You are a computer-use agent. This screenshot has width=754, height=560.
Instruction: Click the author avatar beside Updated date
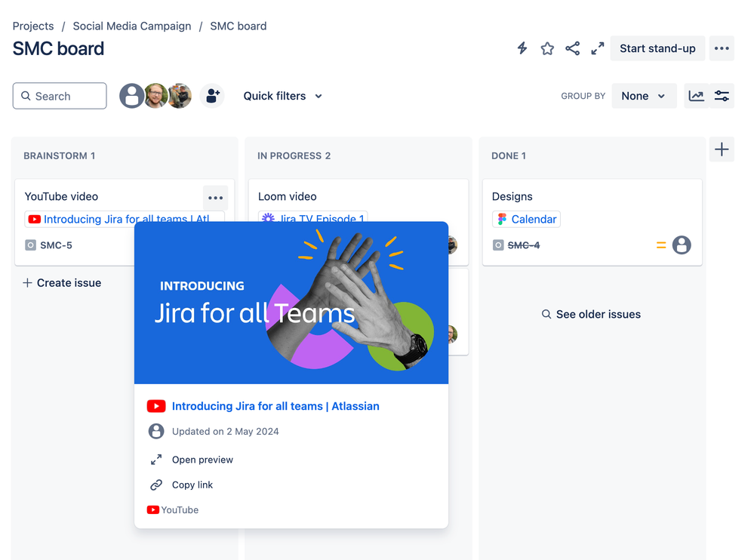pyautogui.click(x=156, y=431)
